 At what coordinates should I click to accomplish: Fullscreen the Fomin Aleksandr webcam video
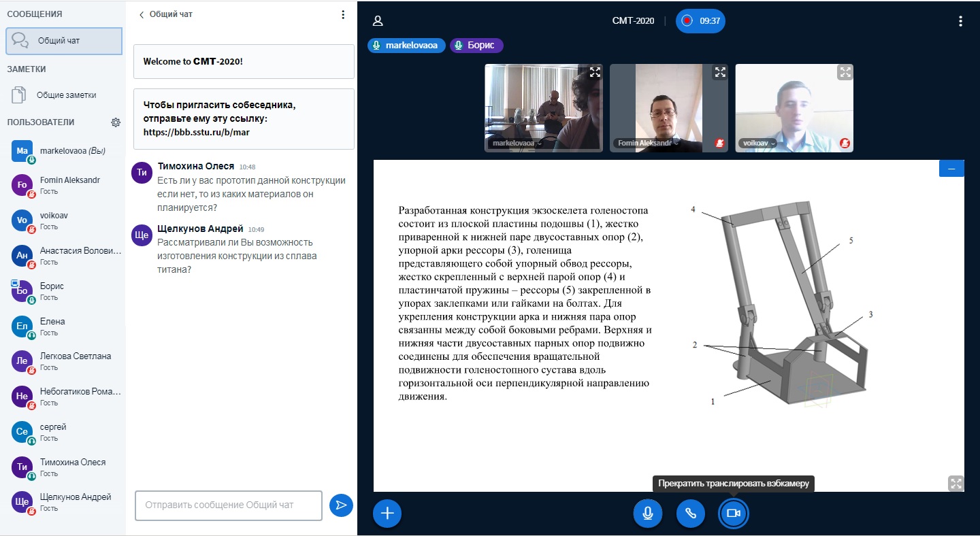point(719,72)
